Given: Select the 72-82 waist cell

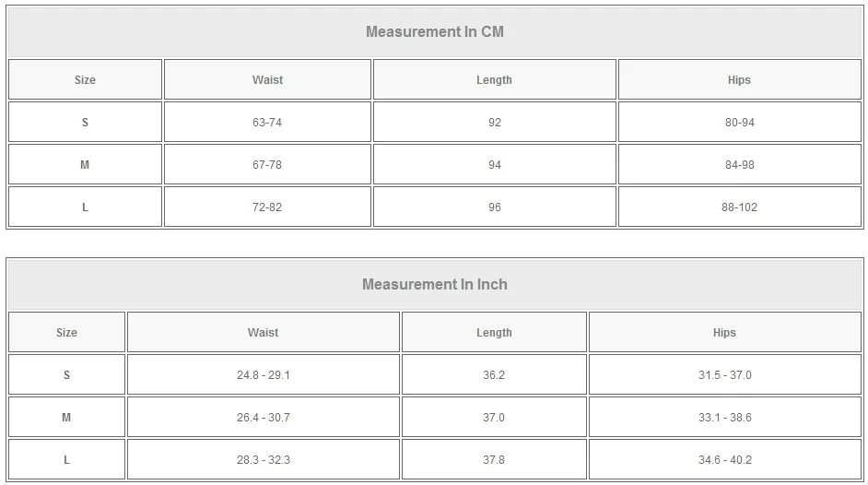Looking at the screenshot, I should [x=267, y=207].
